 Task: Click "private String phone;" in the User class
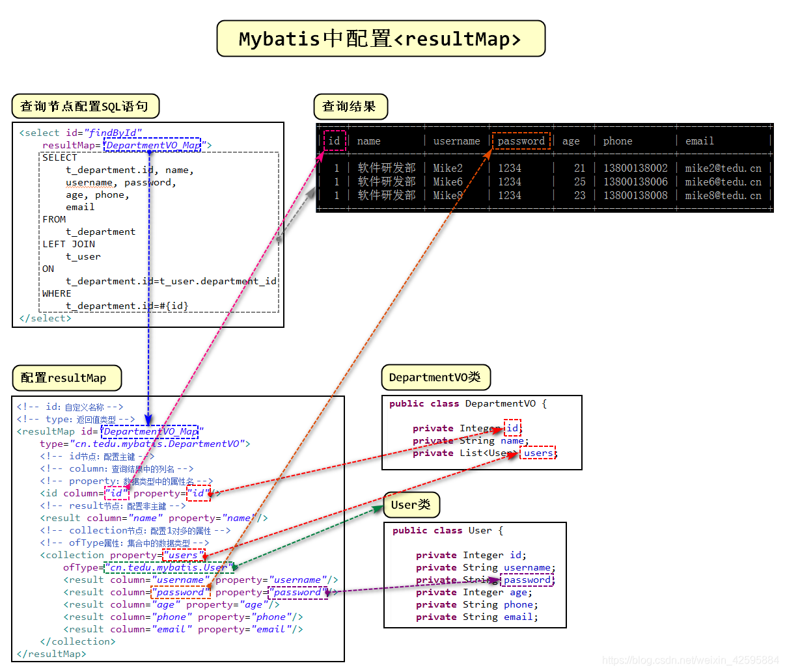pyautogui.click(x=477, y=604)
